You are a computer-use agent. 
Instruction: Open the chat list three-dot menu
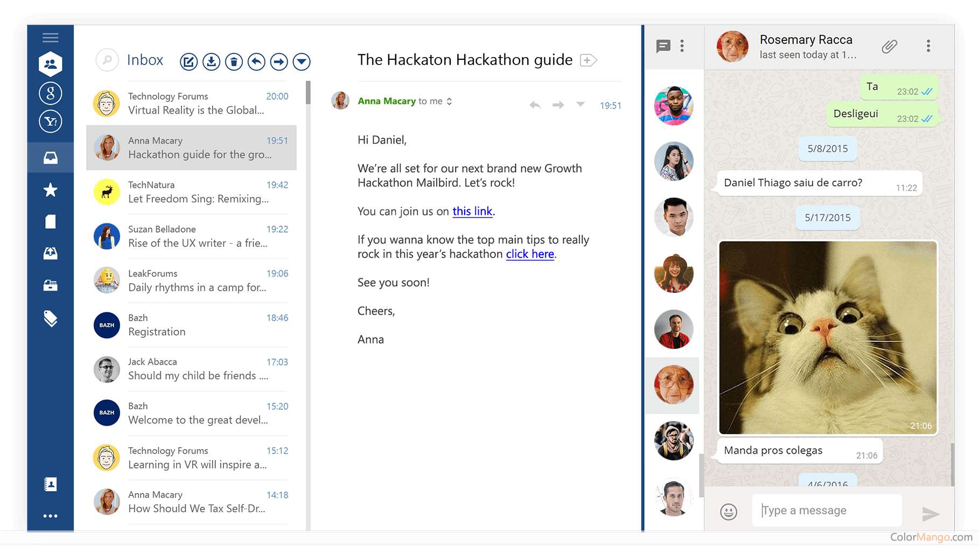pyautogui.click(x=682, y=46)
